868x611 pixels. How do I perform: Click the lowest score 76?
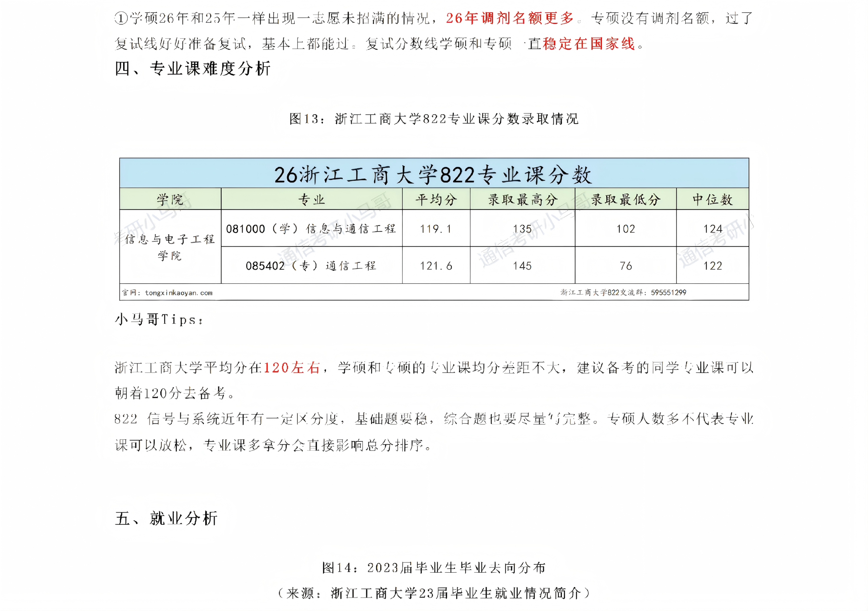coord(626,266)
